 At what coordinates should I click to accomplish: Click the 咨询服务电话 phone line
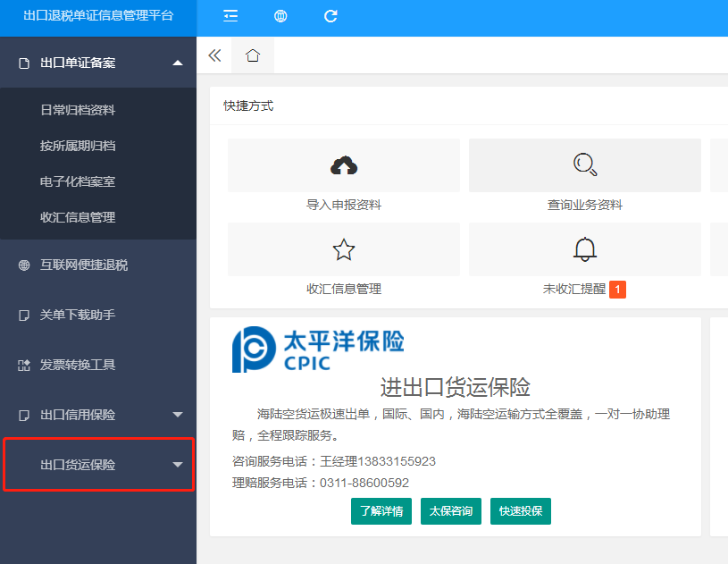click(334, 461)
